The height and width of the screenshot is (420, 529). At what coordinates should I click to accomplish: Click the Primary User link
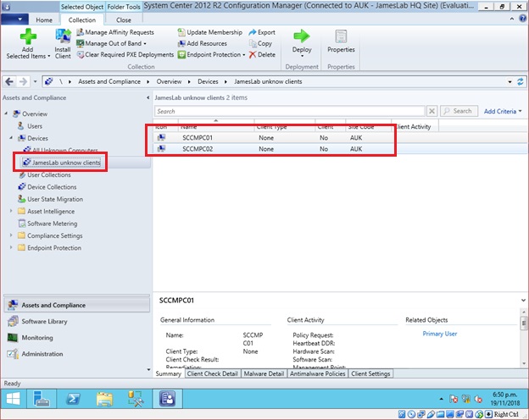(x=439, y=334)
